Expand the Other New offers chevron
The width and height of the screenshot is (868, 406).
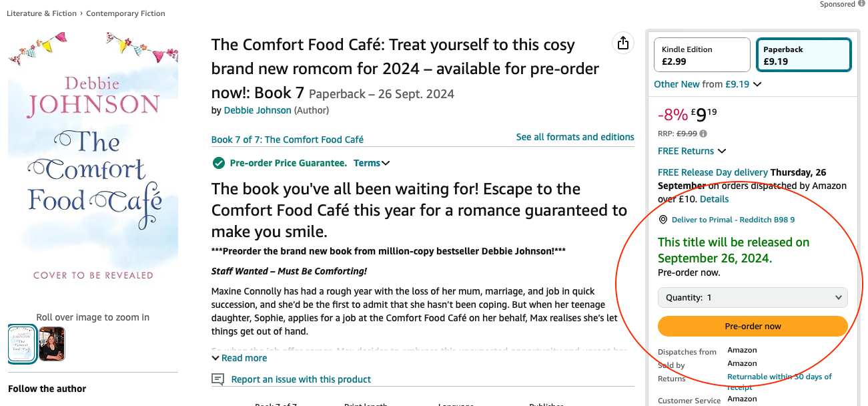[757, 85]
